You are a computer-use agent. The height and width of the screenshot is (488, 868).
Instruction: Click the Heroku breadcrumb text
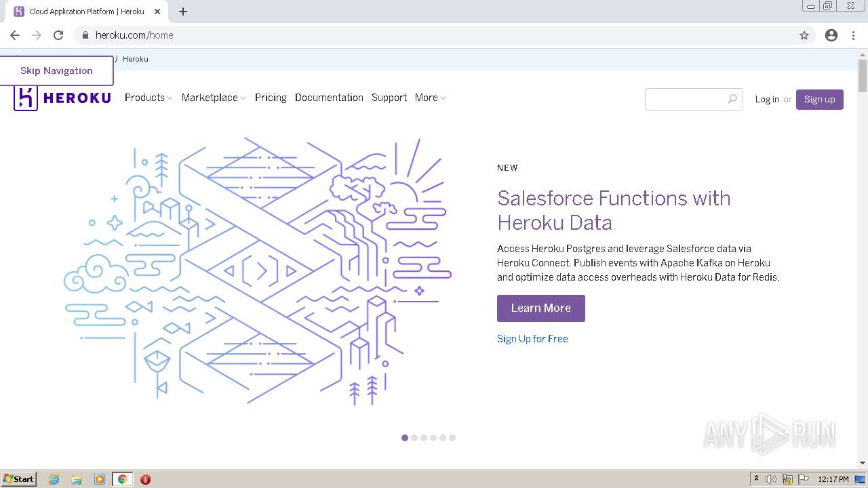coord(136,59)
